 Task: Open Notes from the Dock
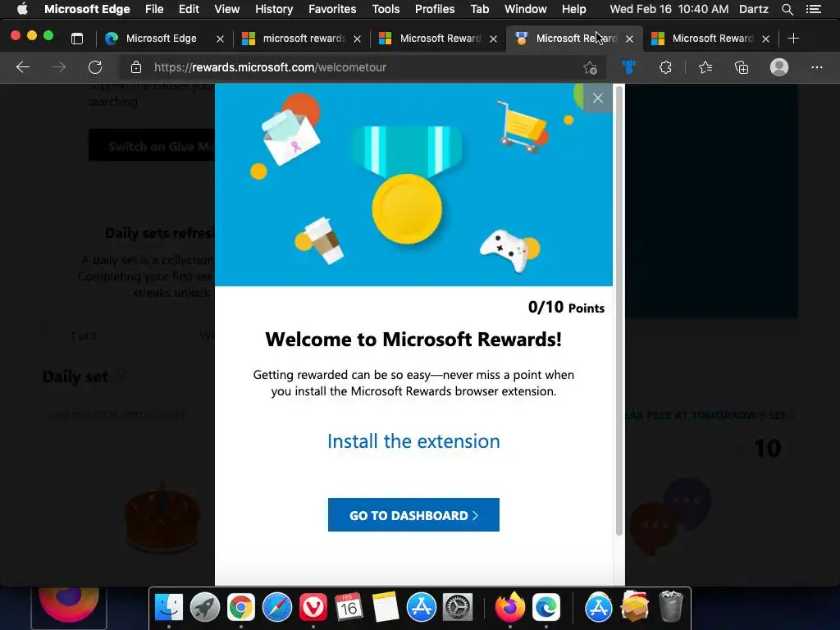(x=386, y=607)
